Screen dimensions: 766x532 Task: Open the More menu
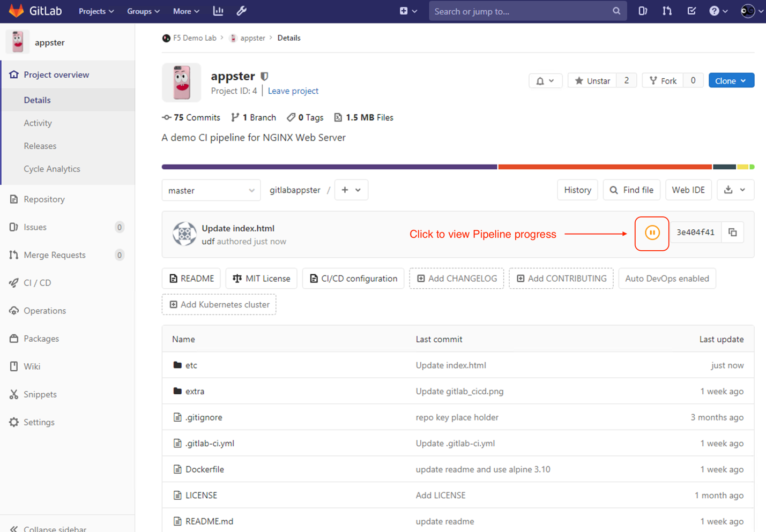click(x=186, y=11)
